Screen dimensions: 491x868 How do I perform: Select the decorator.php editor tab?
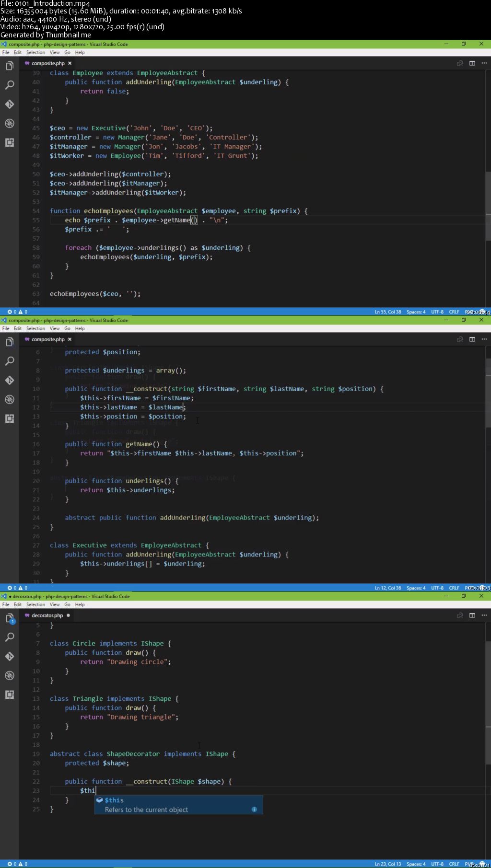point(47,615)
